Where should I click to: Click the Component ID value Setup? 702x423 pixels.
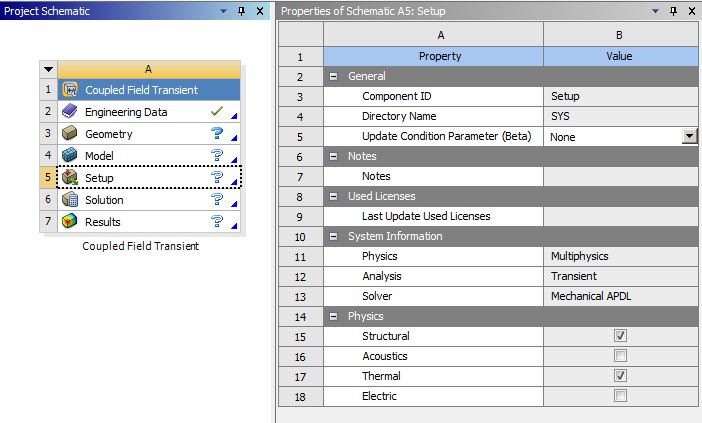pyautogui.click(x=621, y=96)
